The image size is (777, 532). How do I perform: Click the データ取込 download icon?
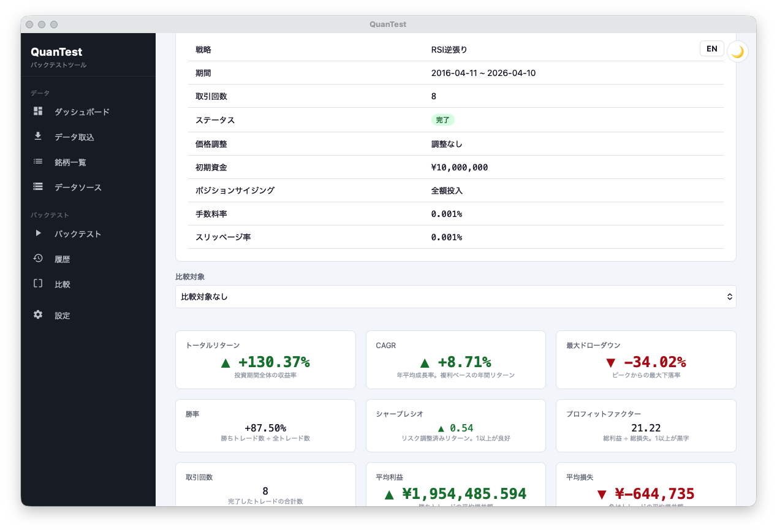pos(38,136)
